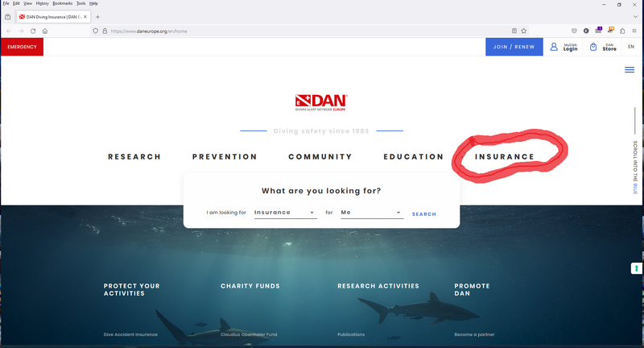The width and height of the screenshot is (644, 348).
Task: Reload the page
Action: click(x=33, y=31)
